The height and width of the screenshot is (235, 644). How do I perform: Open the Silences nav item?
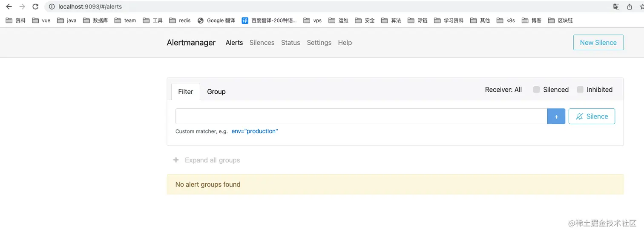[262, 43]
